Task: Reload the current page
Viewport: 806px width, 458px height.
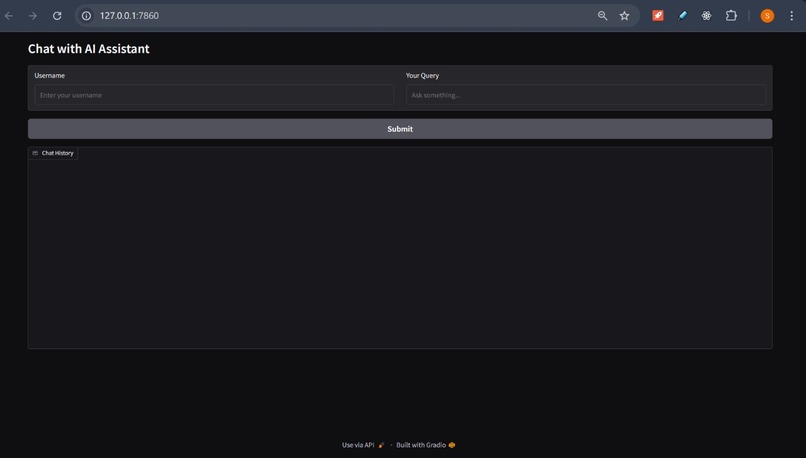Action: (x=57, y=16)
